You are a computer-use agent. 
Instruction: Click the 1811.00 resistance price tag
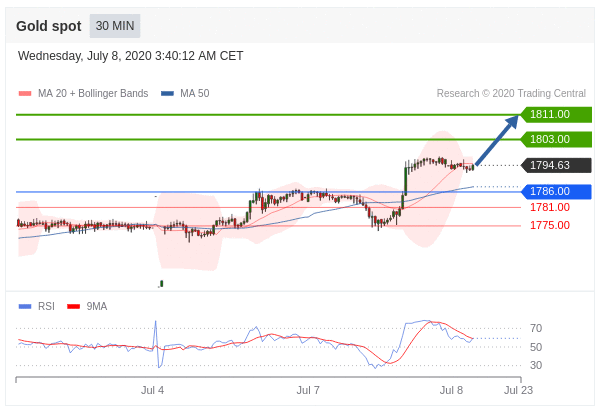coord(556,114)
